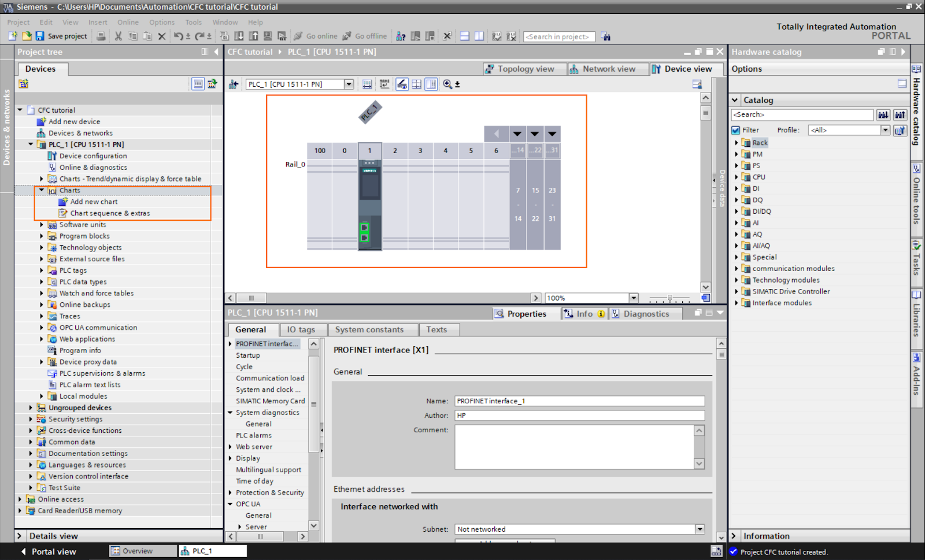Click the Open project folder icon

point(27,36)
